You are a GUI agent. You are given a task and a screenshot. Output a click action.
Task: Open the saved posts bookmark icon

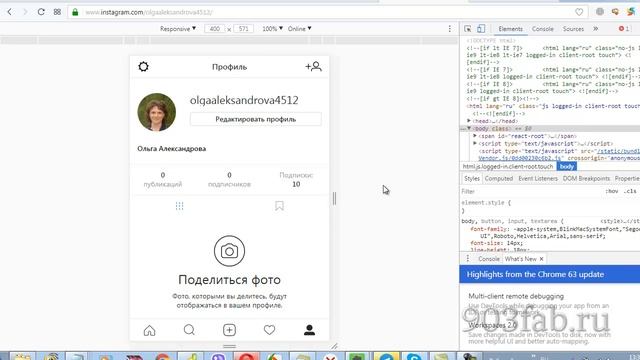click(x=279, y=206)
